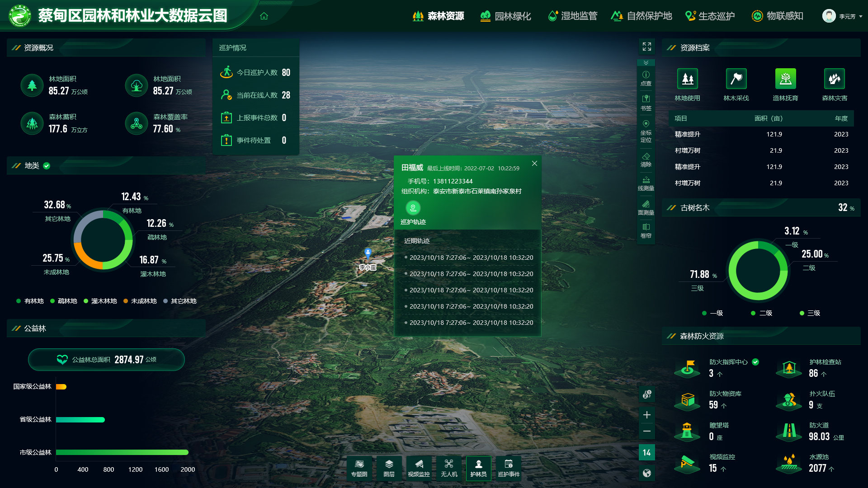Select the 线测量 line measure tool
This screenshot has width=868, height=488.
click(x=646, y=183)
